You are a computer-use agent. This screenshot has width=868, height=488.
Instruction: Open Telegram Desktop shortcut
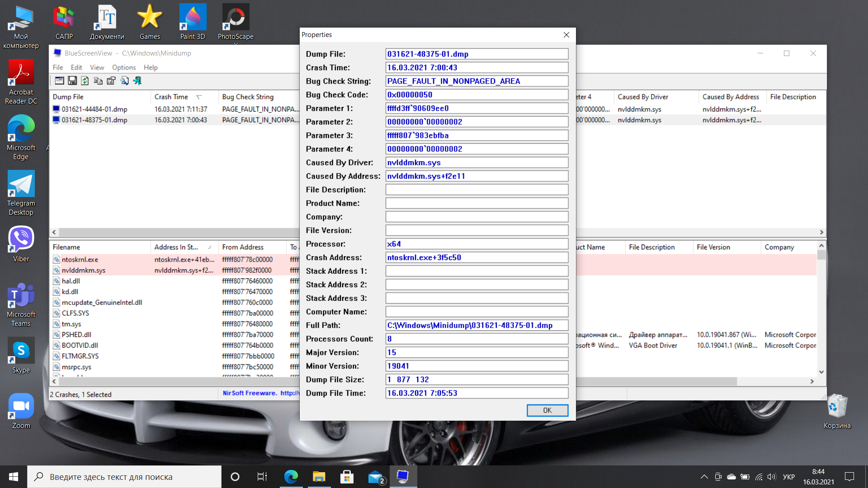point(21,193)
